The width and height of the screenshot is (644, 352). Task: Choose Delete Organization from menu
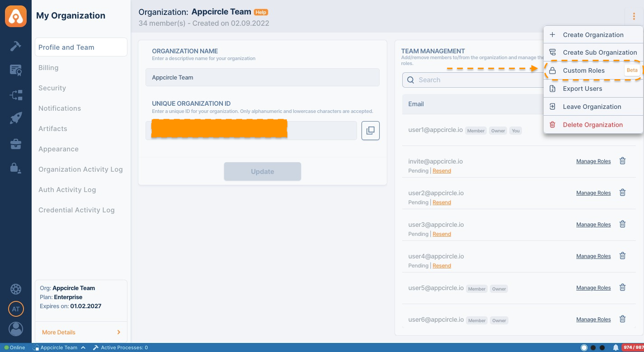coord(593,125)
